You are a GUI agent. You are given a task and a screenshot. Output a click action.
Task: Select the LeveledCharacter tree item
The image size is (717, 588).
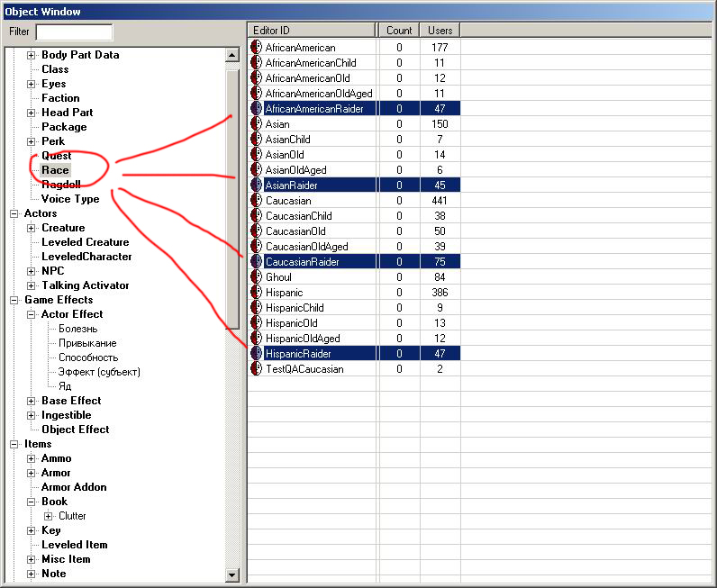[x=86, y=257]
